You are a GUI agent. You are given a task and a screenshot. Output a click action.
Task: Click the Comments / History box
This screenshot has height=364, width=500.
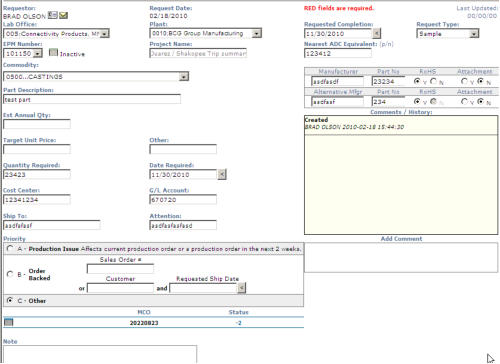pyautogui.click(x=401, y=175)
